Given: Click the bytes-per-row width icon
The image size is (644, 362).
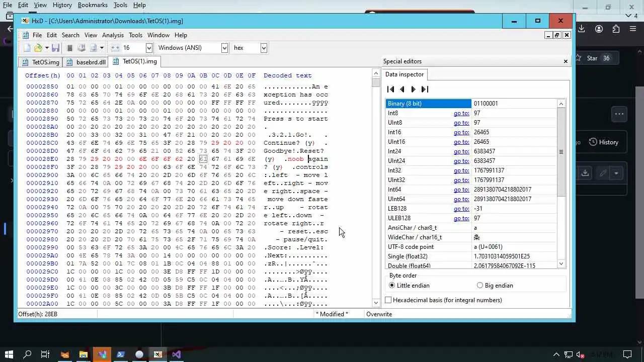Looking at the screenshot, I should pyautogui.click(x=115, y=48).
